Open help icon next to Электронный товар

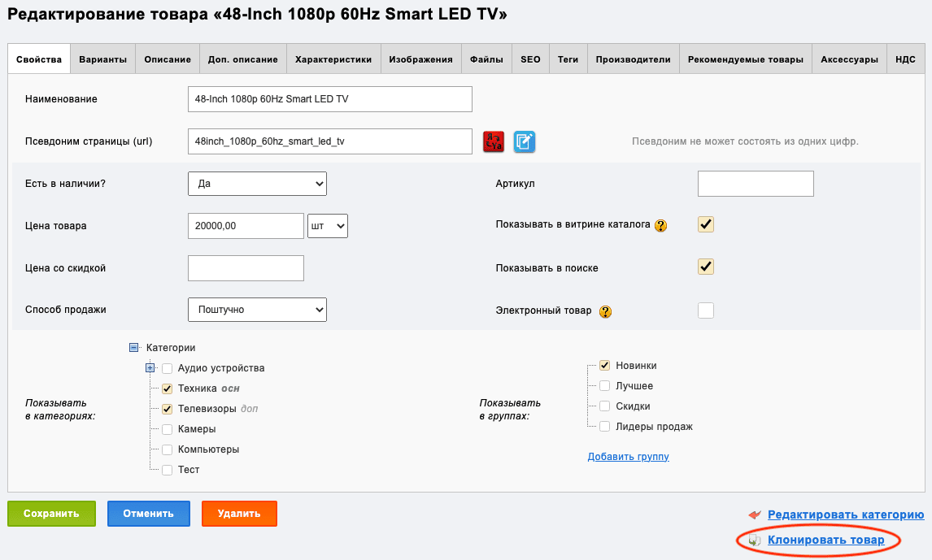click(605, 311)
